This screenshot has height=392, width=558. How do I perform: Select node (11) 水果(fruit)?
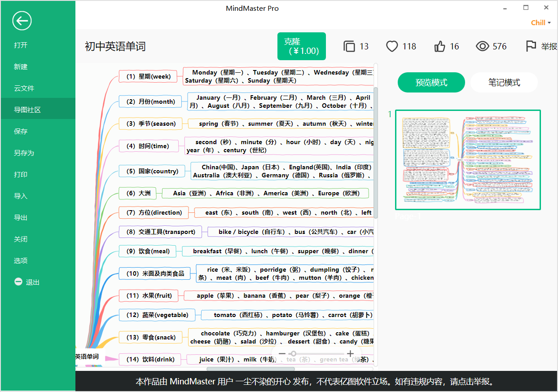149,295
